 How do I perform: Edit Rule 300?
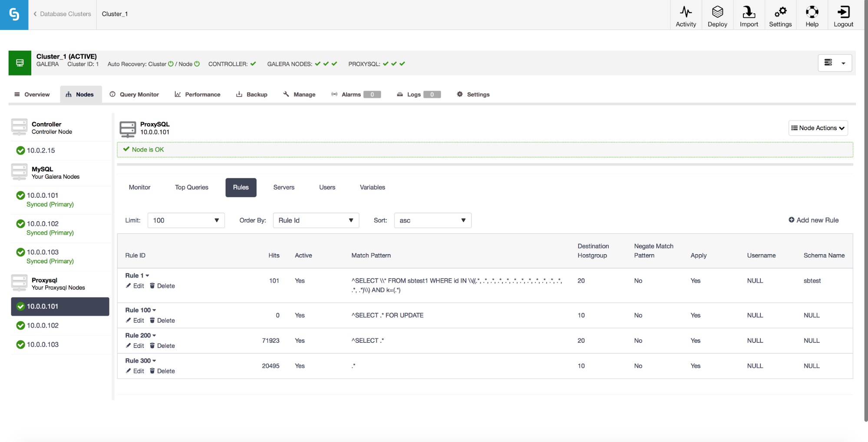[x=135, y=371]
